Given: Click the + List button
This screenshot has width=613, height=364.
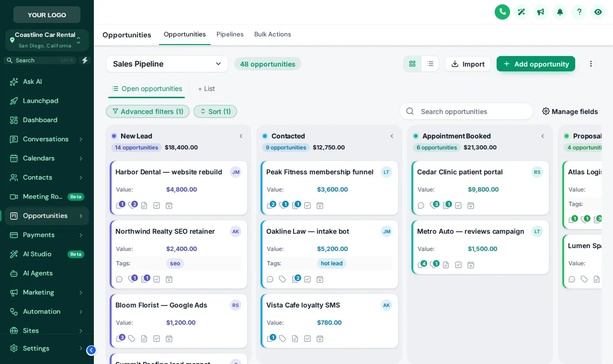Looking at the screenshot, I should (x=206, y=89).
